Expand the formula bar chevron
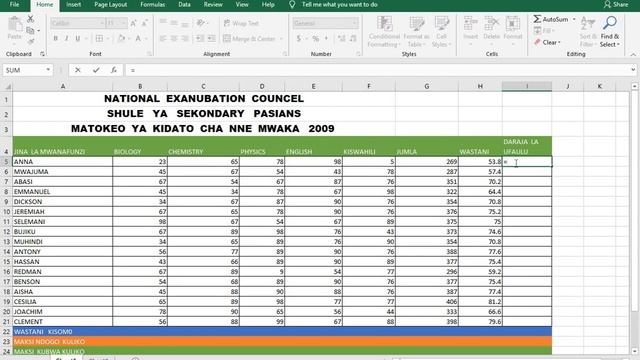640x360 pixels. (633, 70)
